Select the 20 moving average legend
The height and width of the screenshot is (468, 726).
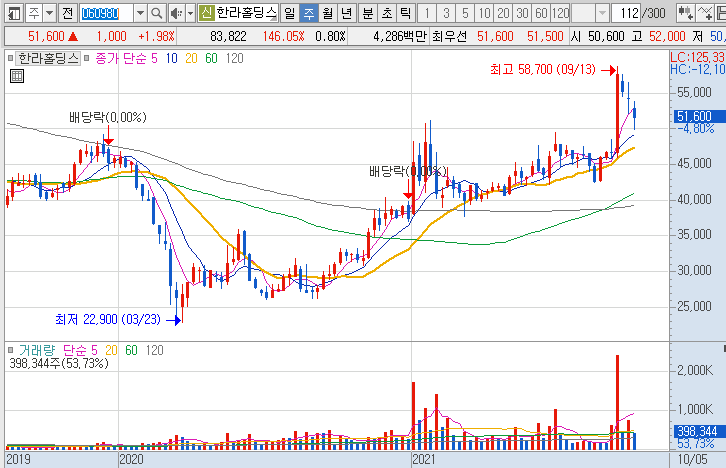[x=191, y=58]
